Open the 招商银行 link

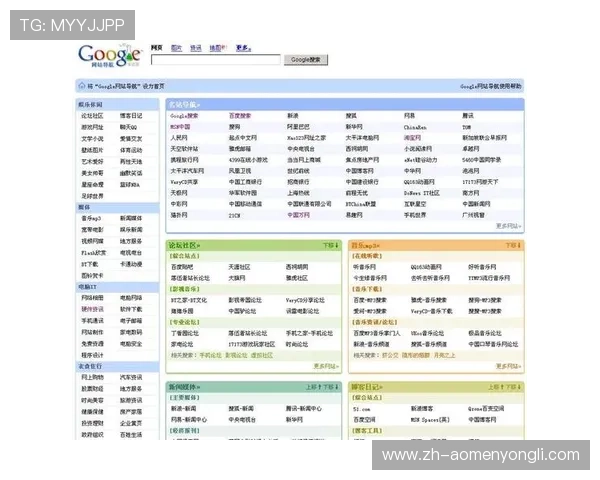[x=298, y=182]
